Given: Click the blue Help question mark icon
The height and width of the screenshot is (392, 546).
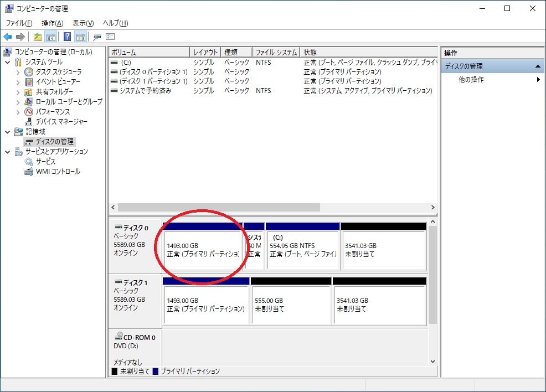Looking at the screenshot, I should coord(67,37).
